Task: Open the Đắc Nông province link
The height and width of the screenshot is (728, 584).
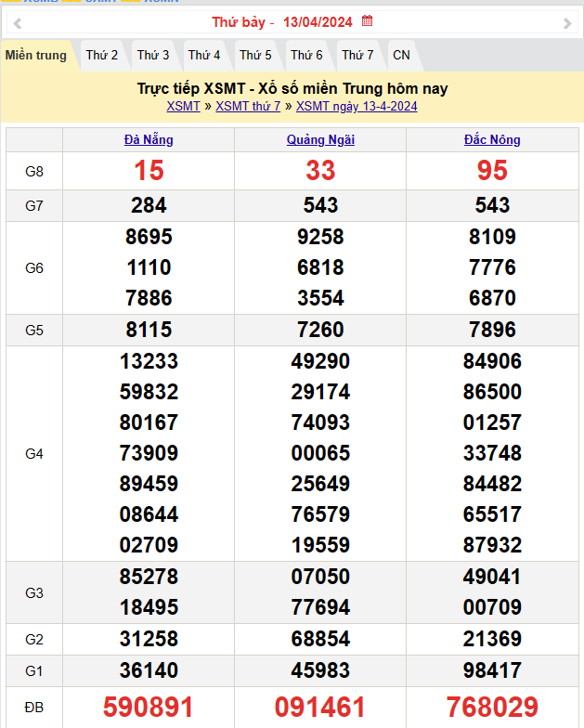Action: [492, 139]
